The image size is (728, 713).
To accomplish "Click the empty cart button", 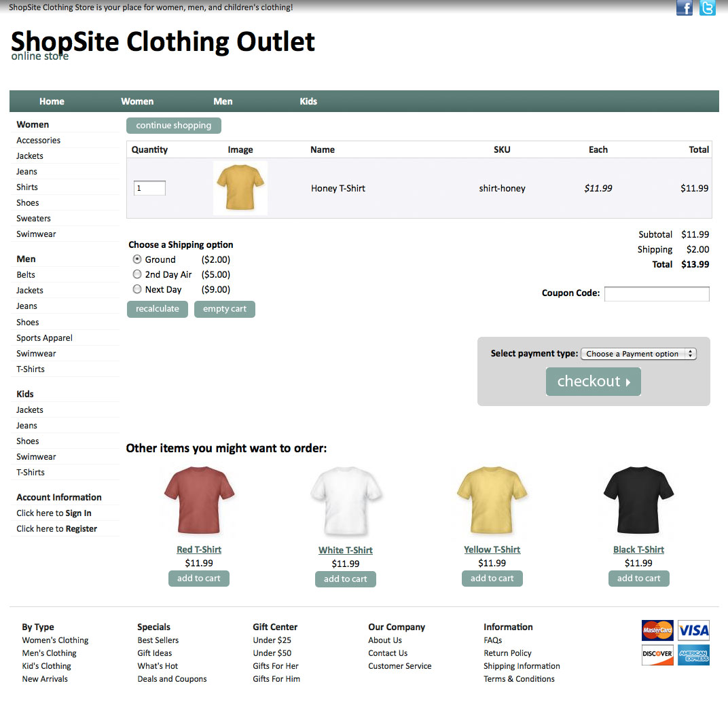I will pyautogui.click(x=224, y=309).
